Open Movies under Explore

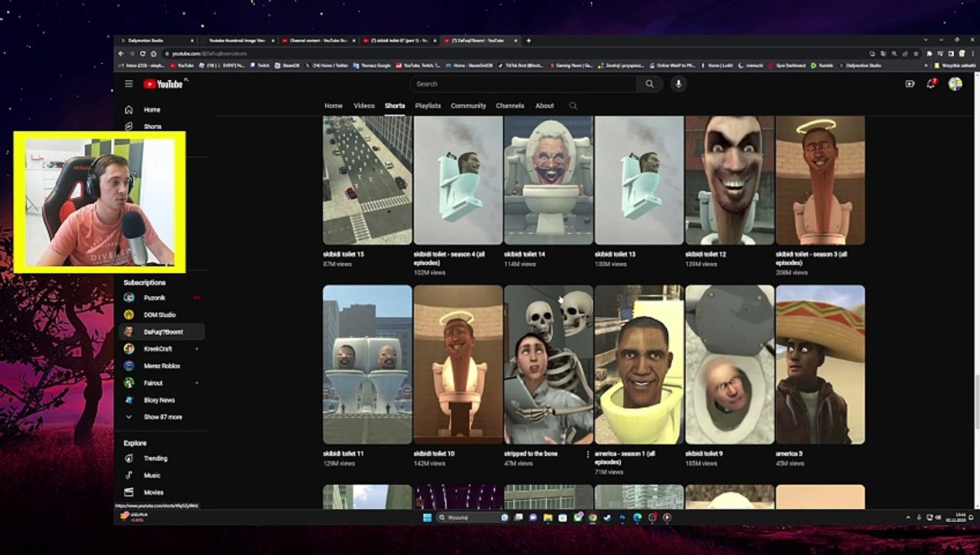(153, 492)
